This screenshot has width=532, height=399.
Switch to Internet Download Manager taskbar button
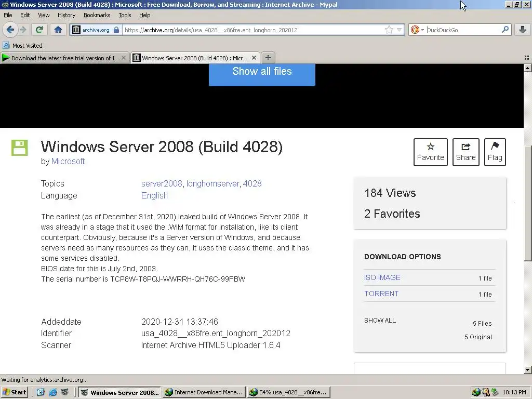[x=204, y=393]
